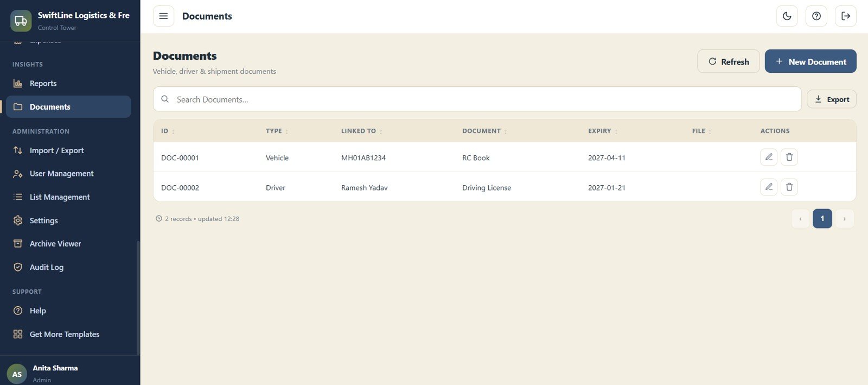The image size is (868, 385).
Task: Sort table by ID column
Action: tap(168, 131)
